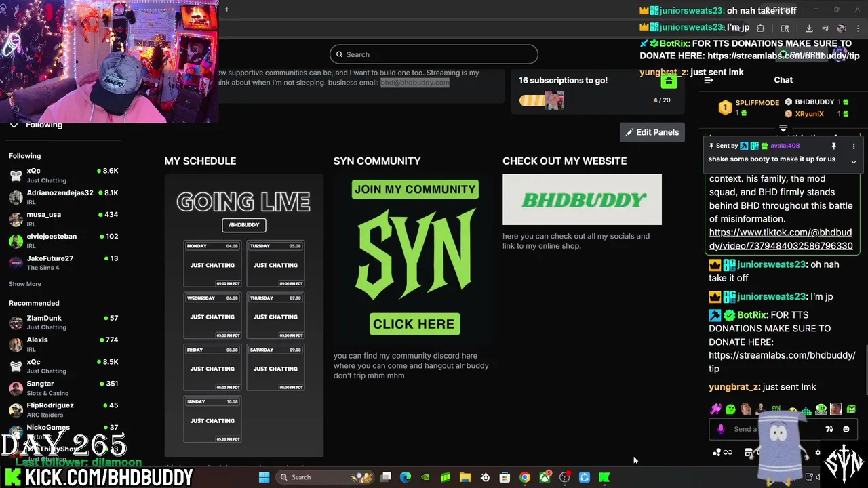Open Xbox app from taskbar
Image resolution: width=868 pixels, height=488 pixels.
point(545,477)
